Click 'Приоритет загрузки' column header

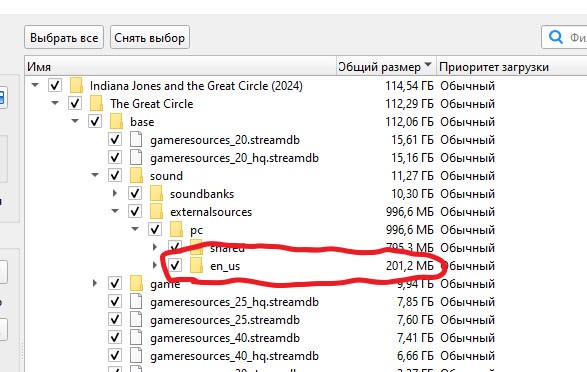coord(511,67)
